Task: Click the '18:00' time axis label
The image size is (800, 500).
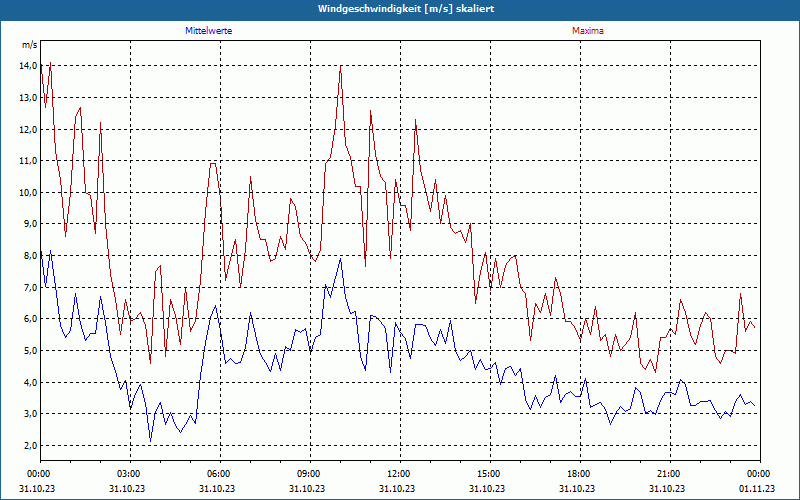Action: (x=580, y=474)
